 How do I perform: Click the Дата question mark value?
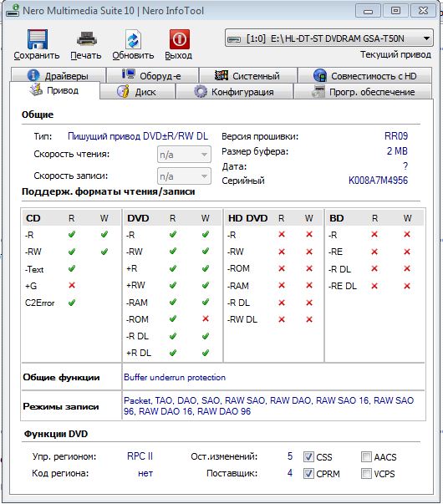(405, 165)
